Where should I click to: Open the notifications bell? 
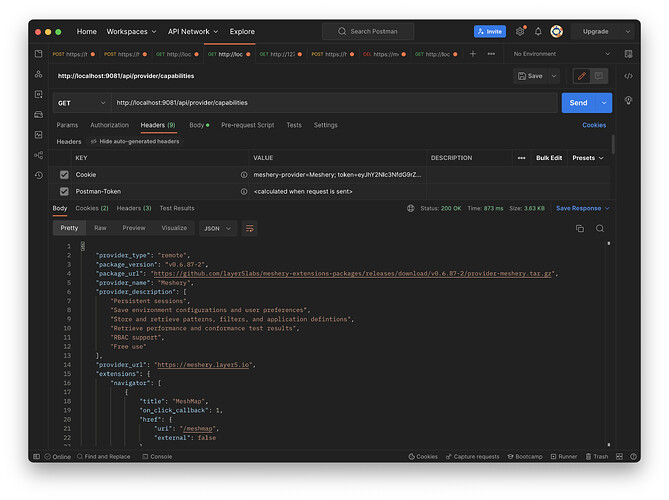[538, 31]
